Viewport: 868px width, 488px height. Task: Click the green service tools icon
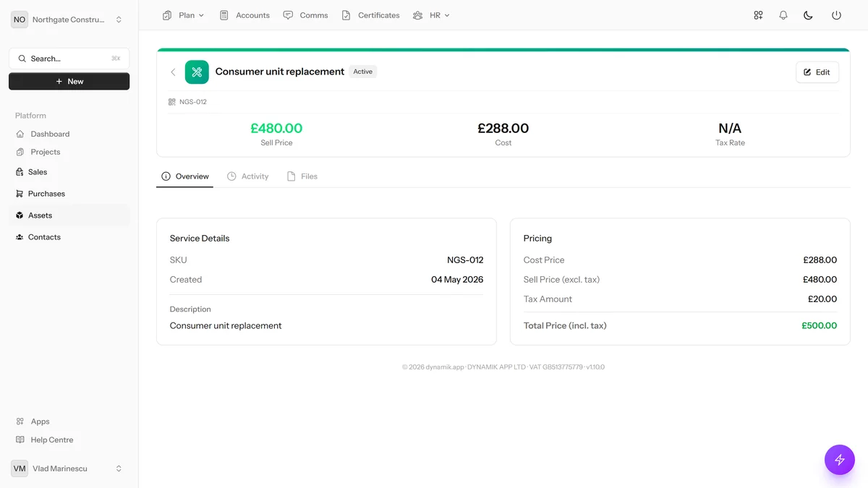pyautogui.click(x=197, y=72)
